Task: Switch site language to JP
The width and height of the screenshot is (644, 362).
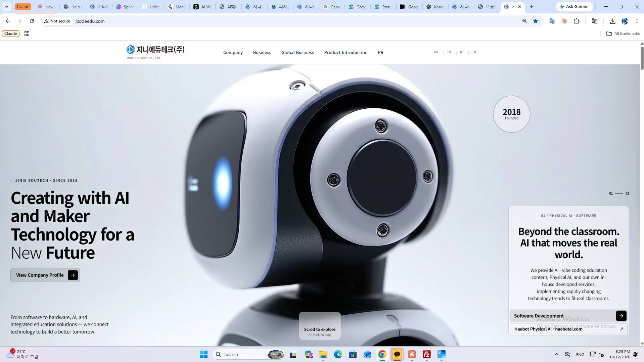Action: point(461,52)
